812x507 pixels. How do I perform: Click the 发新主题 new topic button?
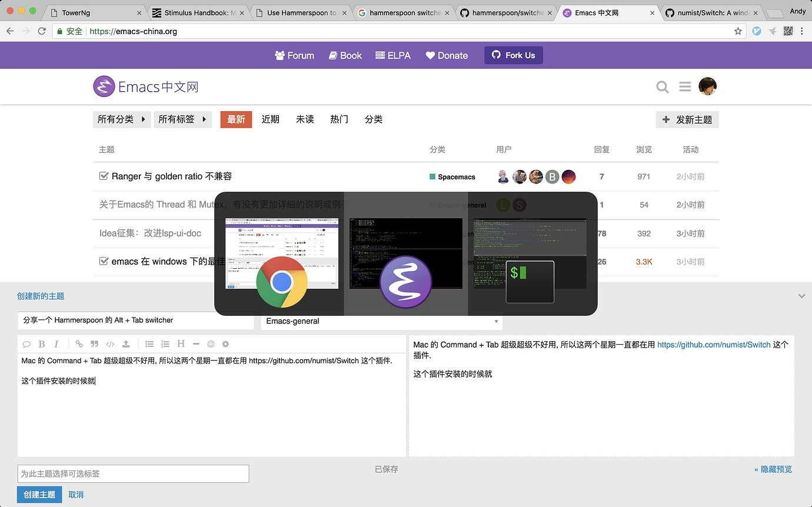coord(687,119)
